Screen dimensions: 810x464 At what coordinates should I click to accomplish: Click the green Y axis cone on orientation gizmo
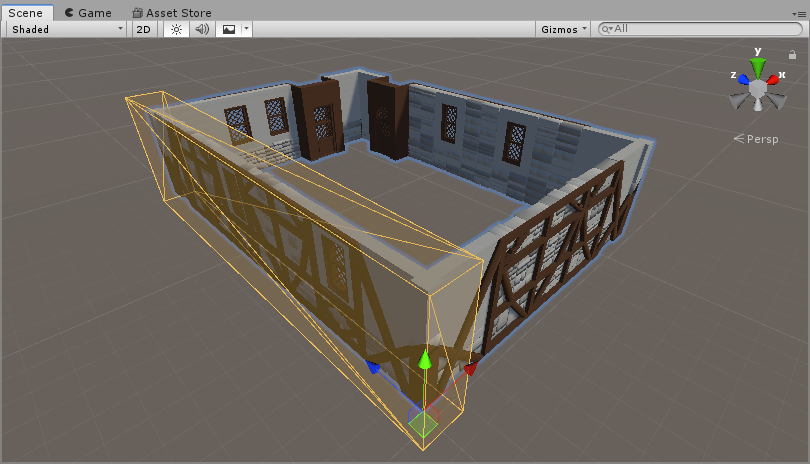point(759,68)
